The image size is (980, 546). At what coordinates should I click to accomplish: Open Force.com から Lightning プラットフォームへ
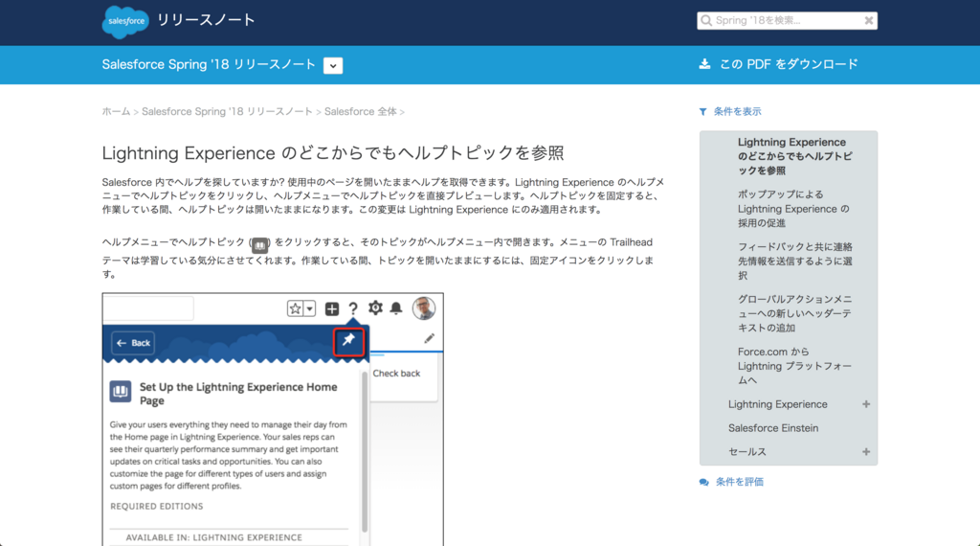(x=794, y=366)
